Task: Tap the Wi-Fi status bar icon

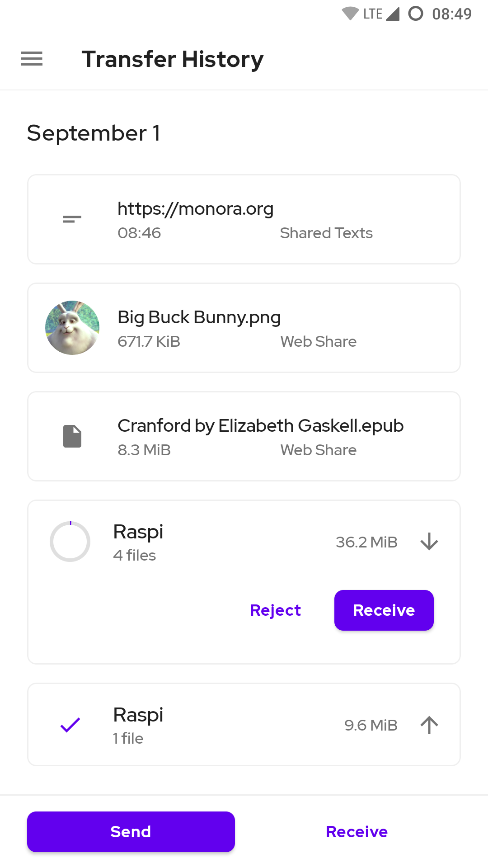Action: 350,14
